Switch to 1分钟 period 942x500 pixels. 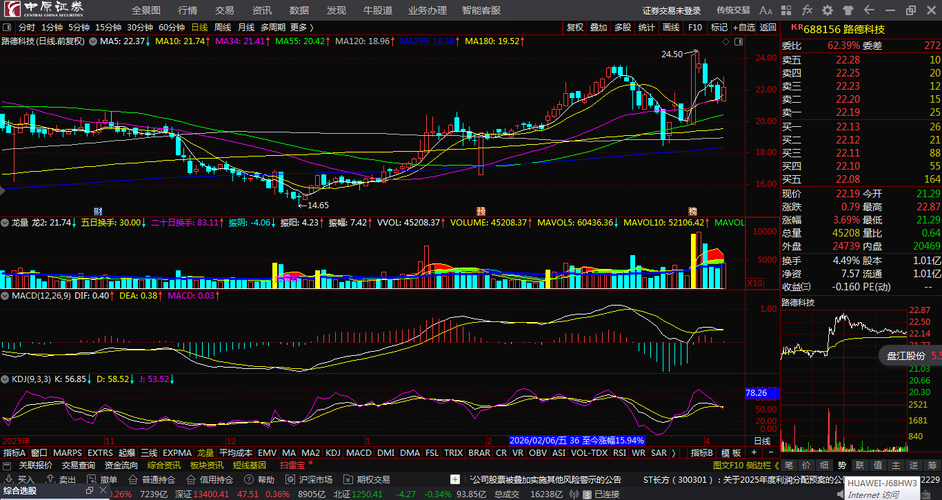pos(52,27)
